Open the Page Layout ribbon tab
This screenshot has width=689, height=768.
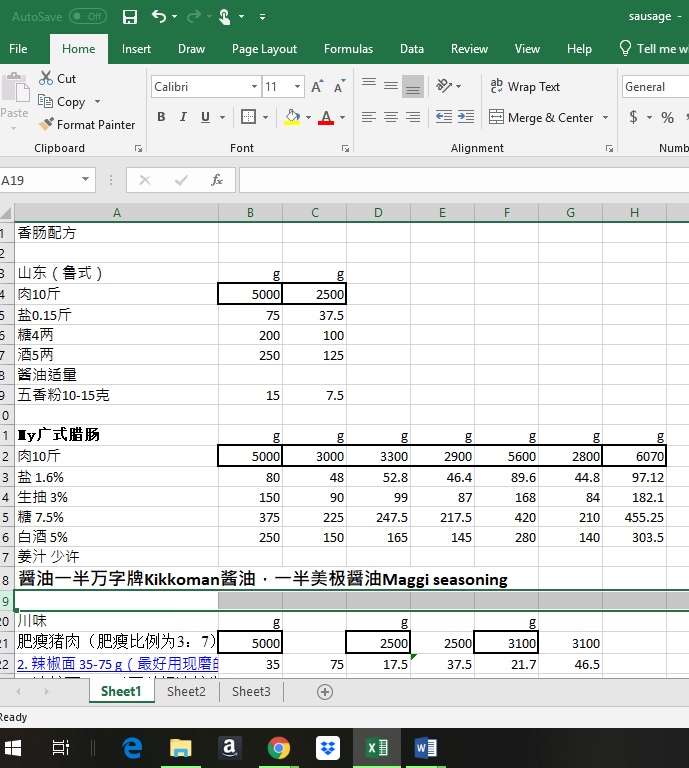(264, 49)
